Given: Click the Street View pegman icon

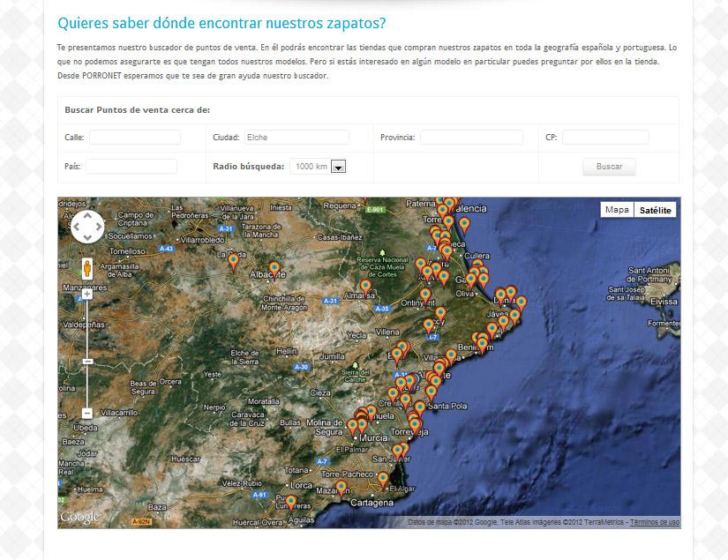Looking at the screenshot, I should tap(86, 267).
